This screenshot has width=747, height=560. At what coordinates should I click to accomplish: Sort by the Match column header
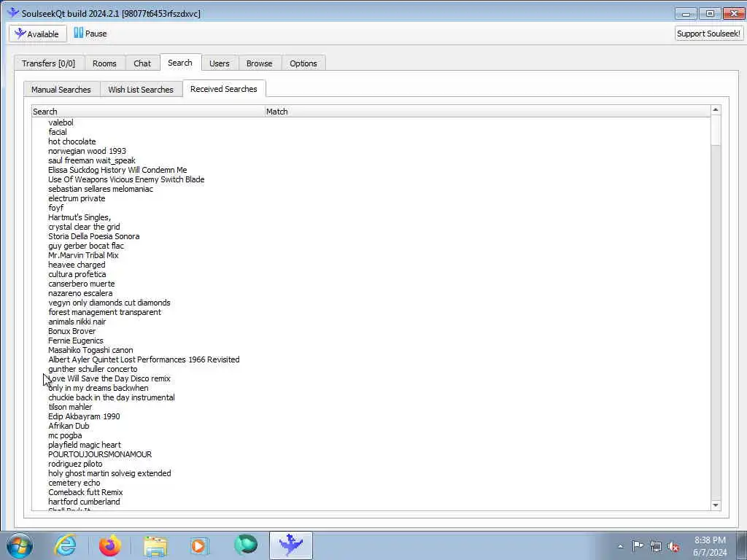[487, 112]
